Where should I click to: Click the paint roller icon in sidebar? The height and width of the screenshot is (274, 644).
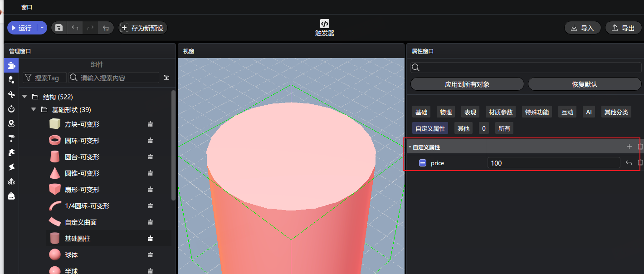[11, 138]
